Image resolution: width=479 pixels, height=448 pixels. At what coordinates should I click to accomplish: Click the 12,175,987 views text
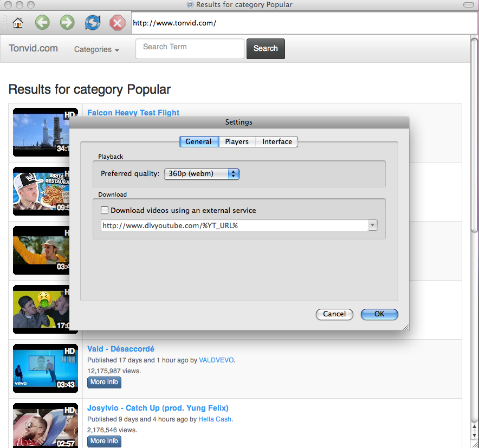point(114,371)
